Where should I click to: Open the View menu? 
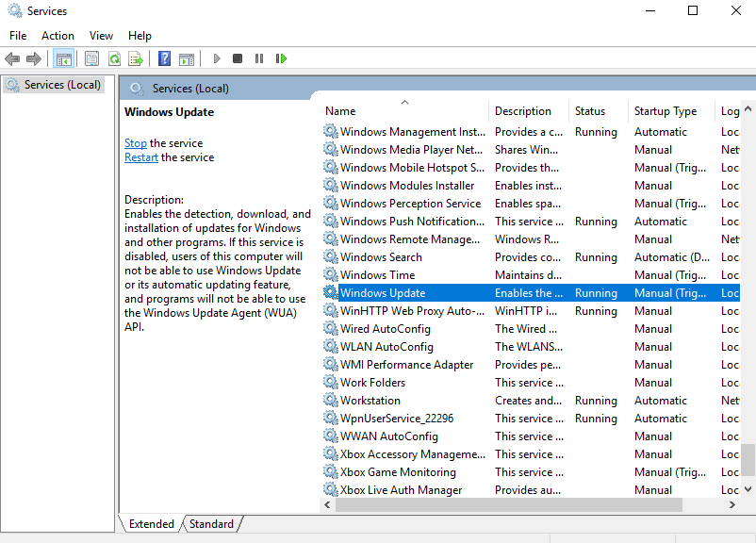(x=101, y=36)
